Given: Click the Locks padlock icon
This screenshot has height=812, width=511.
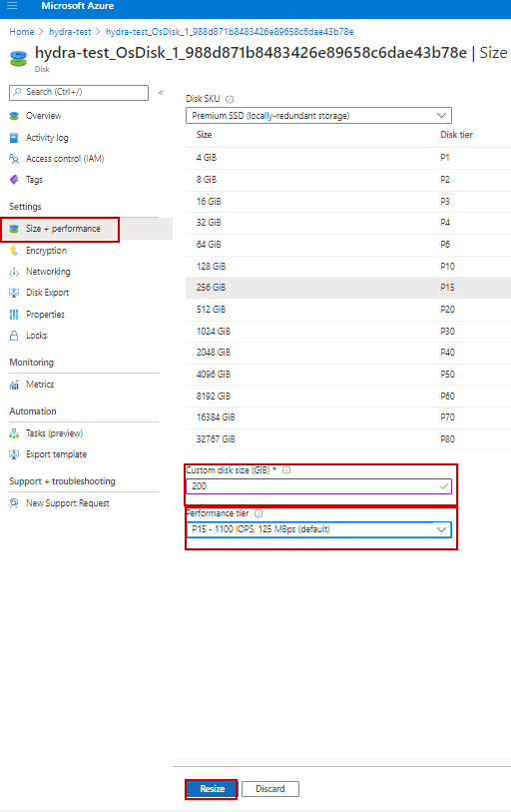Looking at the screenshot, I should coord(14,336).
